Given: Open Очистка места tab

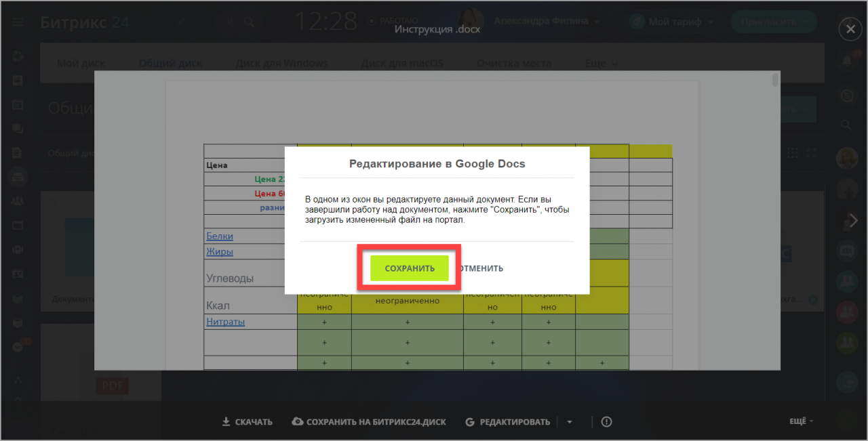Looking at the screenshot, I should 514,63.
